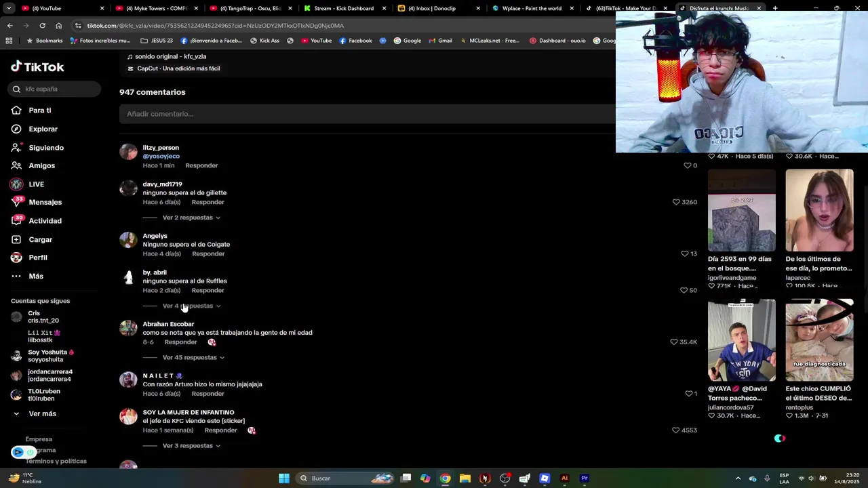The height and width of the screenshot is (488, 868).
Task: Open the Windows Start menu
Action: coord(284,479)
